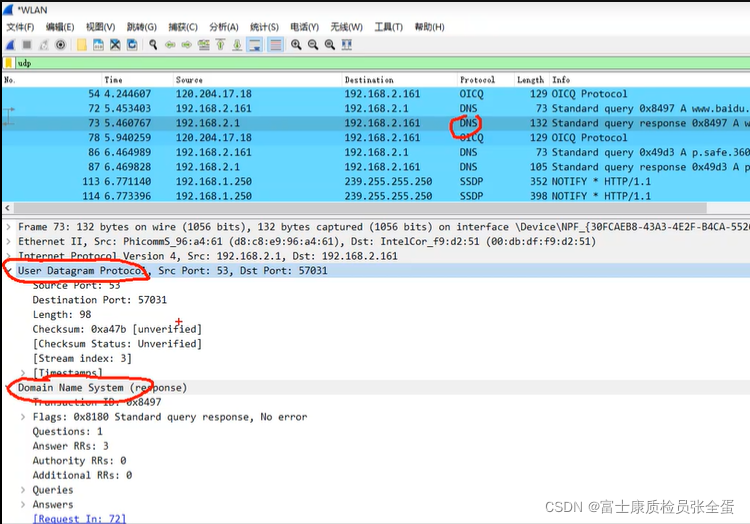750x524 pixels.
Task: Open a capture file from toolbar
Action: click(x=82, y=45)
